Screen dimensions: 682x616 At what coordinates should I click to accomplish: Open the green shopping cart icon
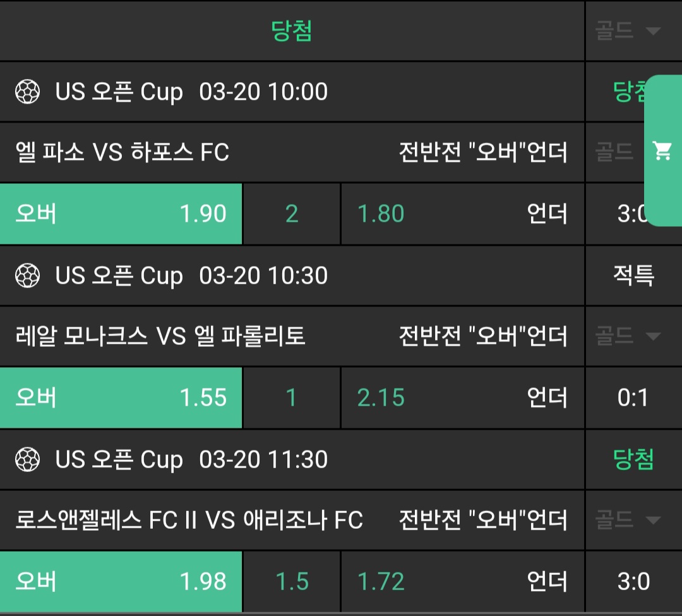click(x=662, y=150)
